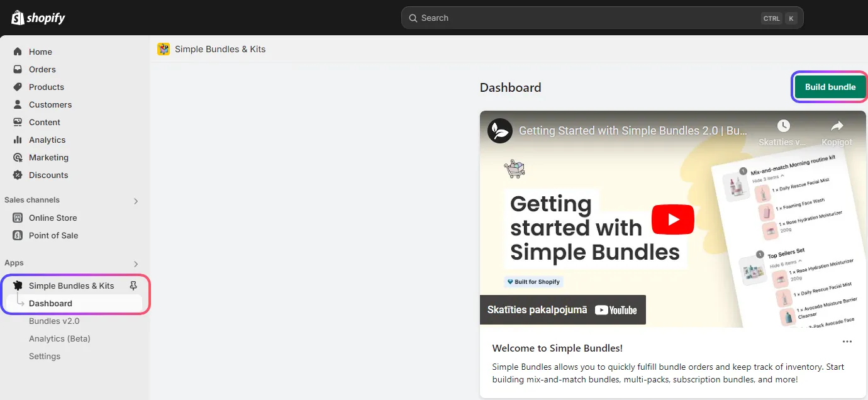Click the Marketing target icon
The image size is (868, 400).
(18, 157)
